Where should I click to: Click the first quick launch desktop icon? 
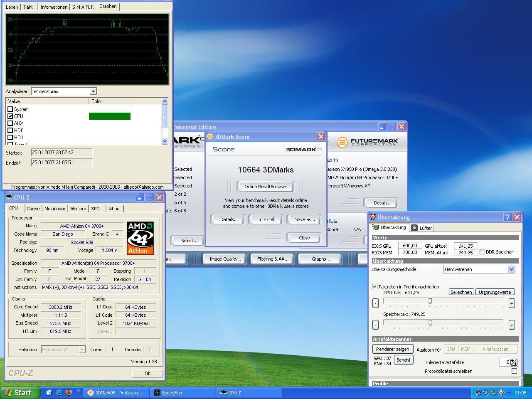(49, 392)
